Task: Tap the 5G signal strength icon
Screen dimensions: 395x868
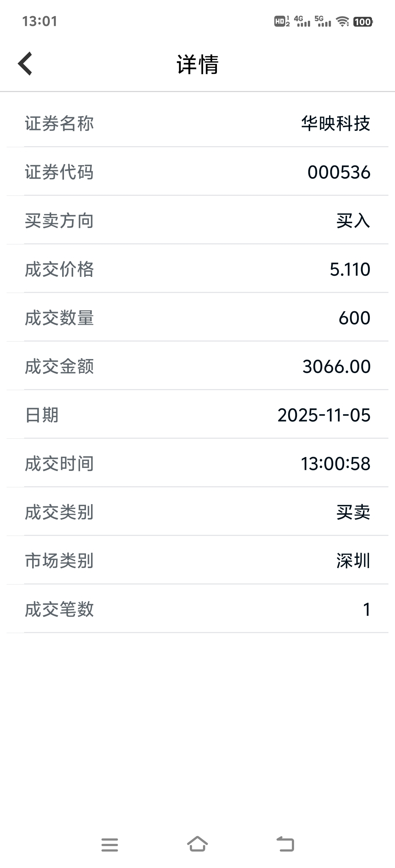Action: [323, 22]
